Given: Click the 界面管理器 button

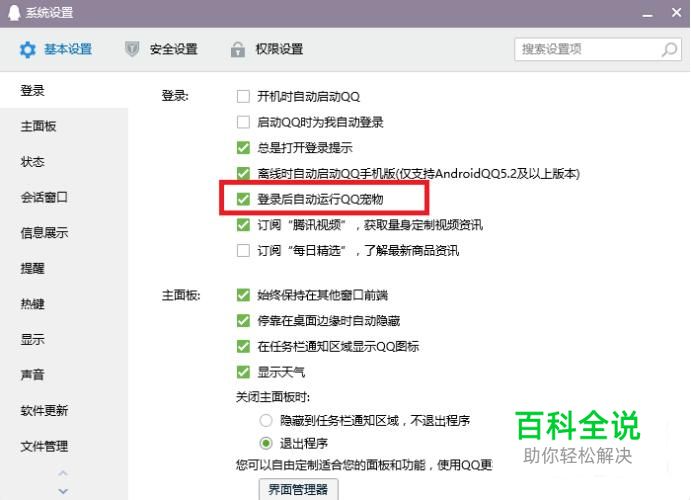Looking at the screenshot, I should [298, 489].
